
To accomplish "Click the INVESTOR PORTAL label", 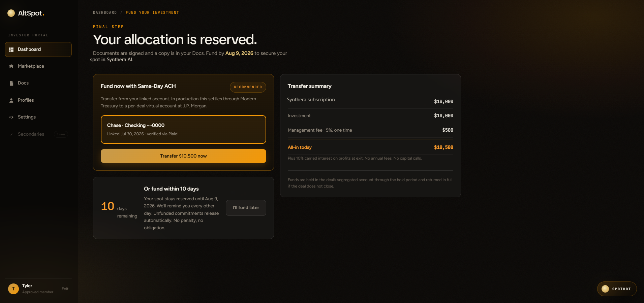I will click(28, 35).
